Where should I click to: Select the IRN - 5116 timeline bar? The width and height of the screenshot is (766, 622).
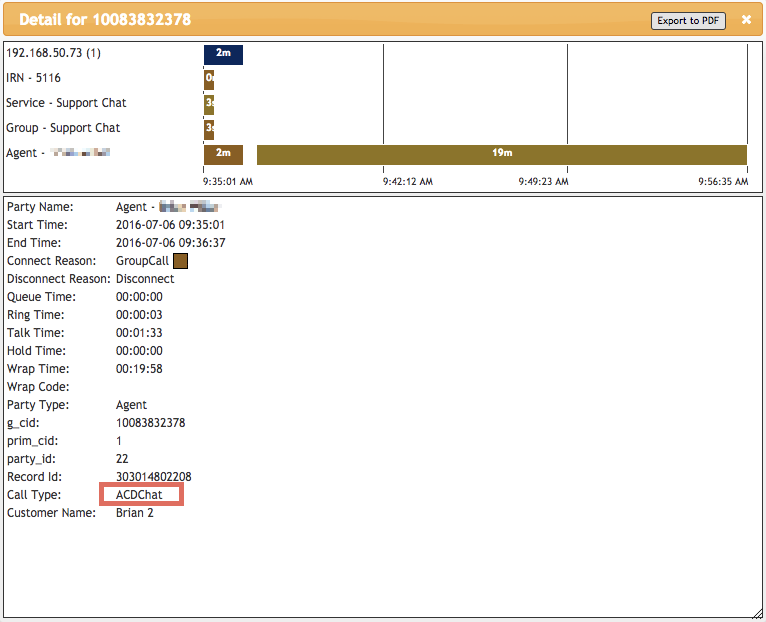(x=209, y=79)
